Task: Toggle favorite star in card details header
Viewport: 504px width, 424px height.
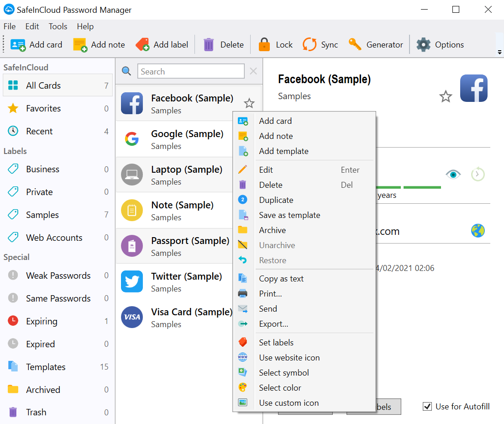Action: [446, 96]
